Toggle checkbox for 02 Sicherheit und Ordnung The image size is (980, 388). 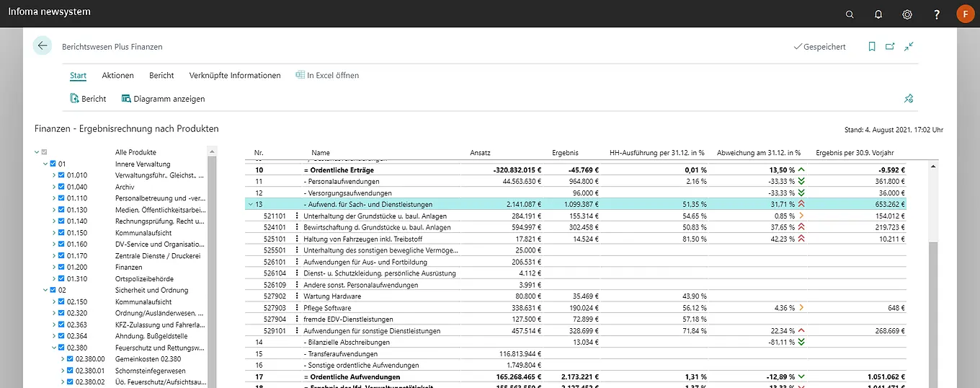[53, 291]
